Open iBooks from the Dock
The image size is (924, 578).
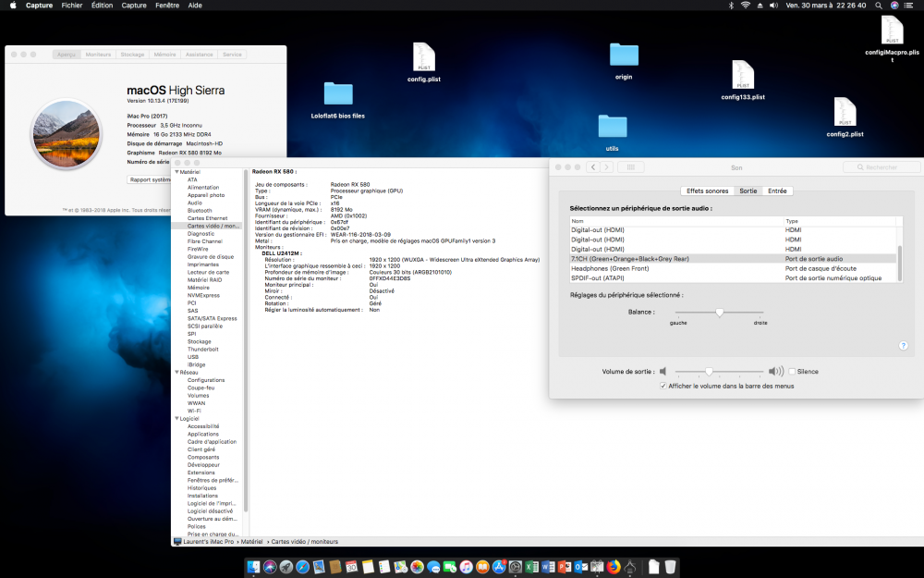(x=482, y=567)
